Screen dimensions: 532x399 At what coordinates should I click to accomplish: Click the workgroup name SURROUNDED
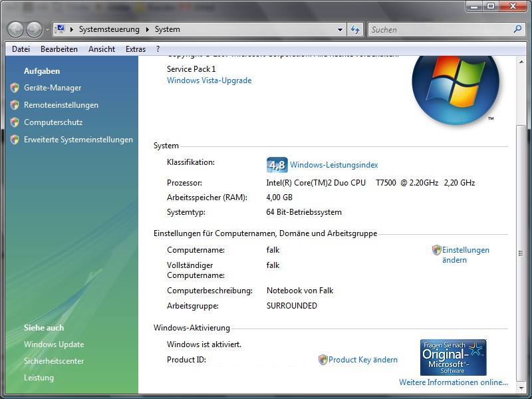[292, 306]
